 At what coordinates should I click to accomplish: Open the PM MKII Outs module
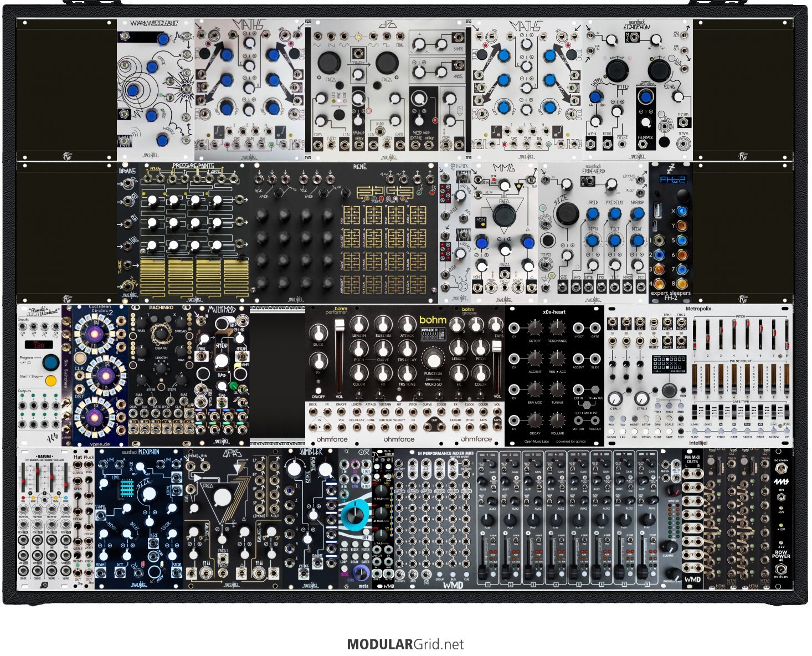point(692,519)
